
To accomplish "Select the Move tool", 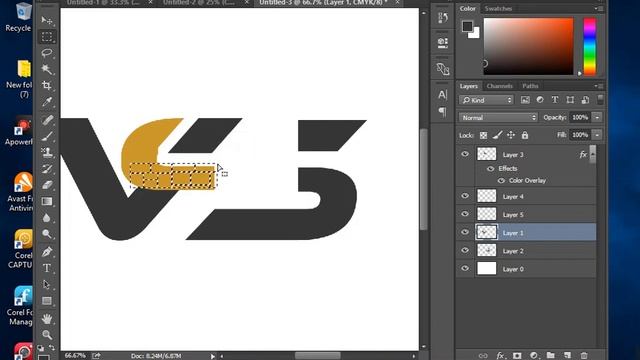I will coord(47,20).
